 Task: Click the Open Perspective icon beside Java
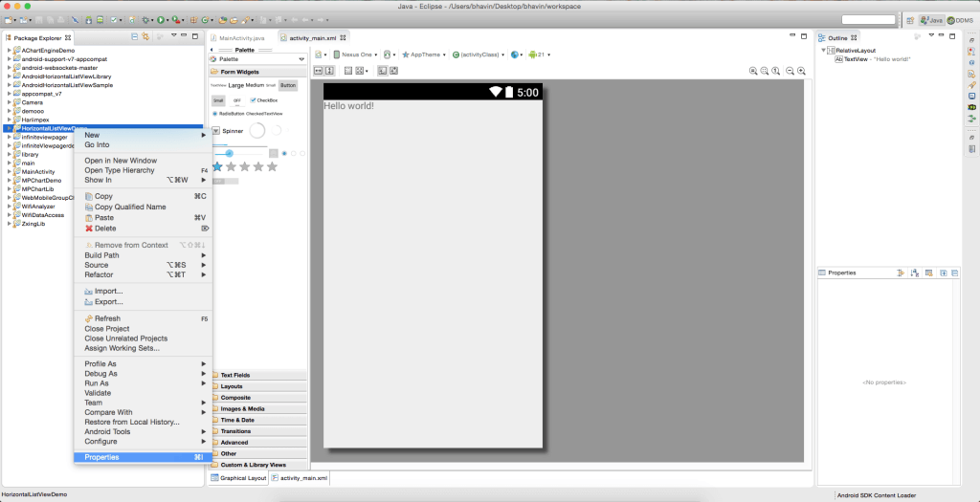[x=911, y=20]
